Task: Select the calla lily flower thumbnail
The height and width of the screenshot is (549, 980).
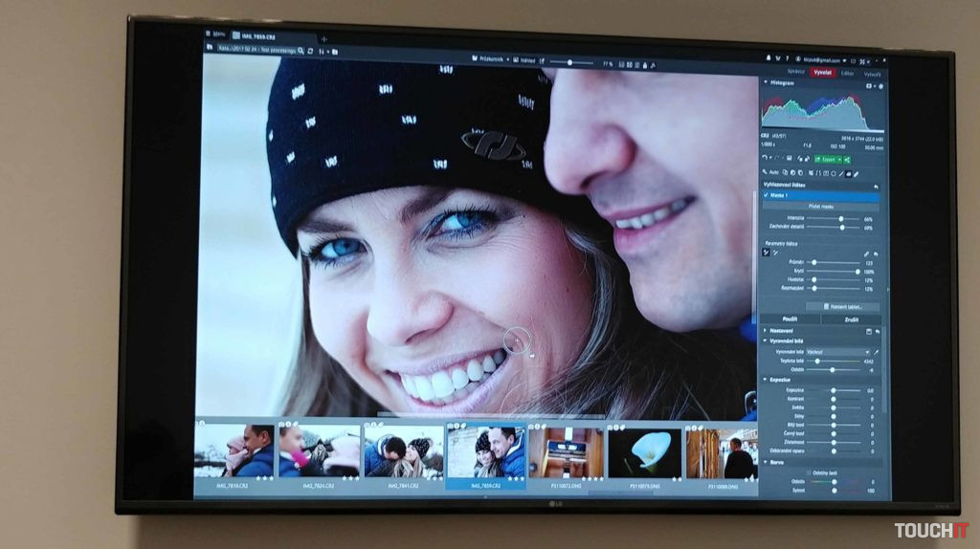Action: [645, 452]
